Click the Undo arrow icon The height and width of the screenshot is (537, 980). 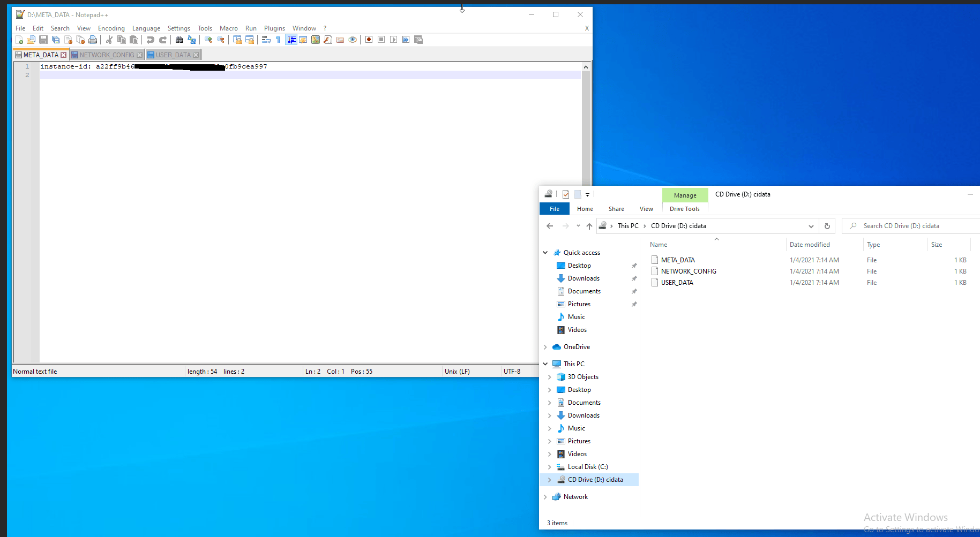[x=151, y=40]
